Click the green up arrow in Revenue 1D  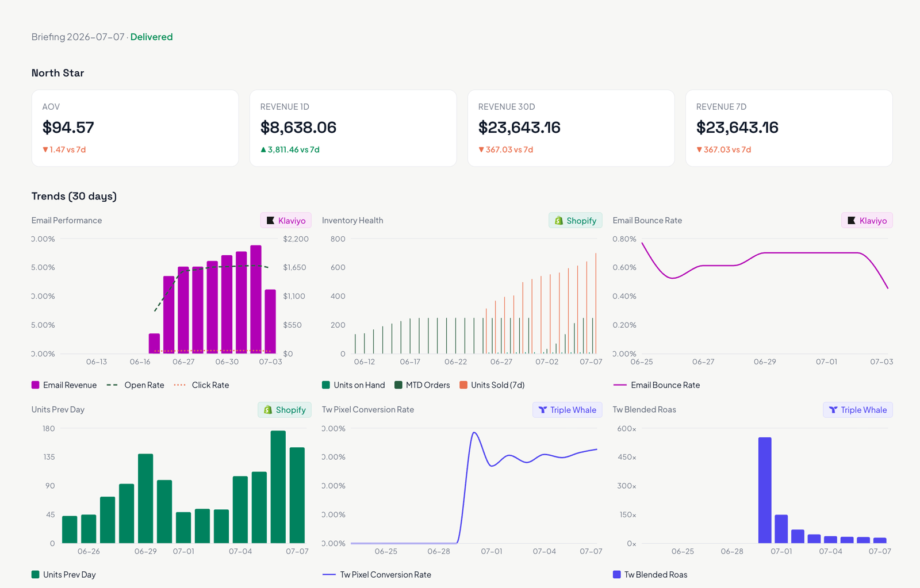click(x=263, y=150)
